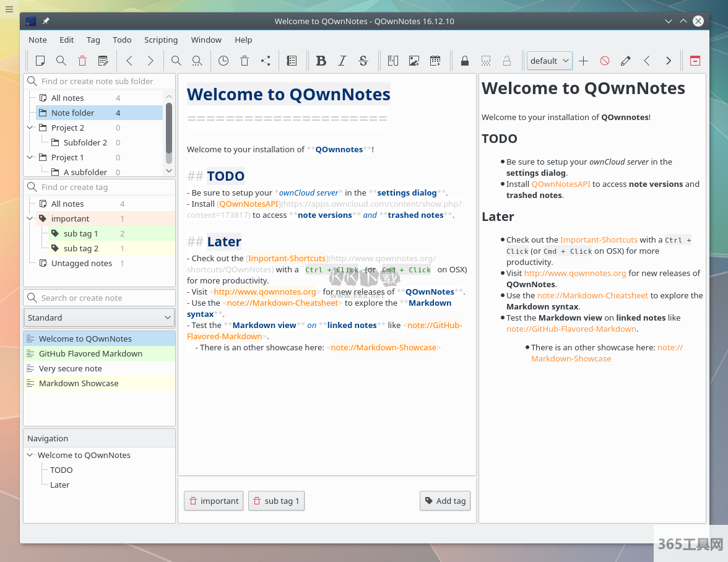The image size is (728, 562).
Task: Click the Add tag button
Action: coord(444,501)
